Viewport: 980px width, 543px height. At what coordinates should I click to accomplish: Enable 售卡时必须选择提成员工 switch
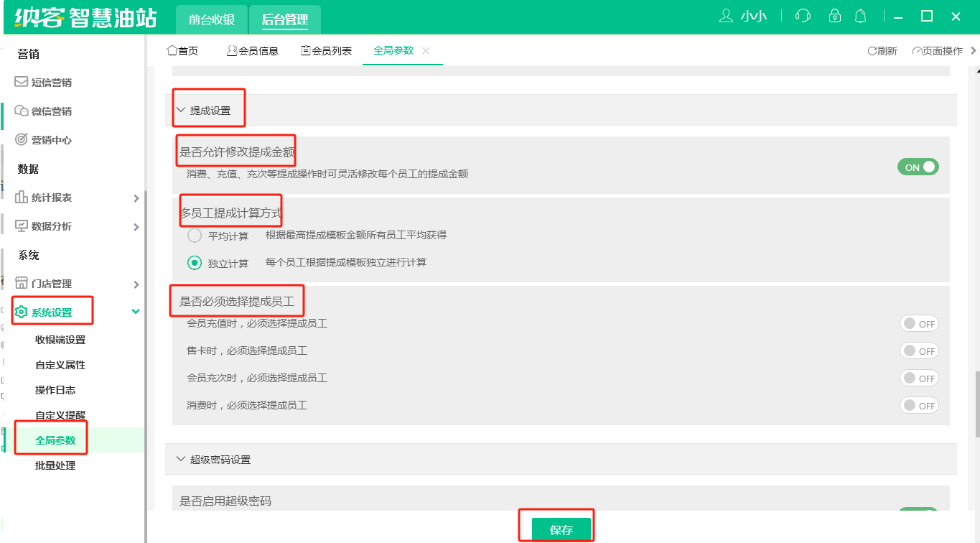(x=918, y=351)
